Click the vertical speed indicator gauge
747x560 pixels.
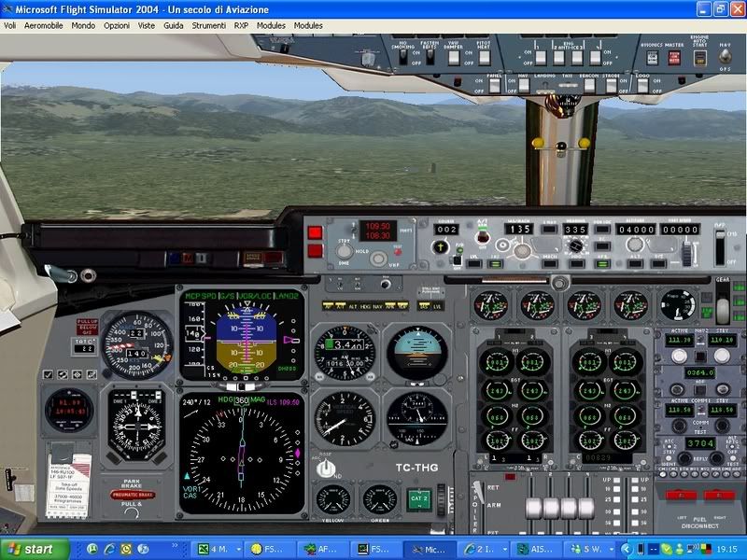pos(345,418)
